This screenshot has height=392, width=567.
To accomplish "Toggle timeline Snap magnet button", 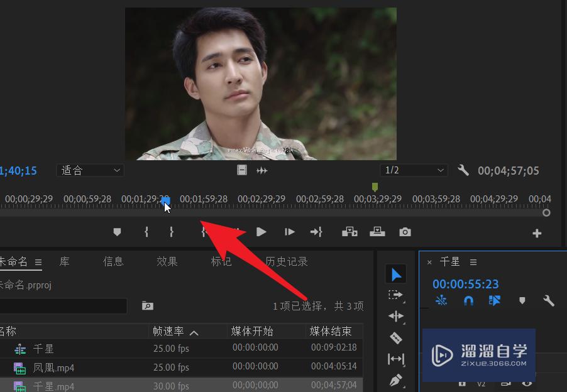I will [468, 301].
